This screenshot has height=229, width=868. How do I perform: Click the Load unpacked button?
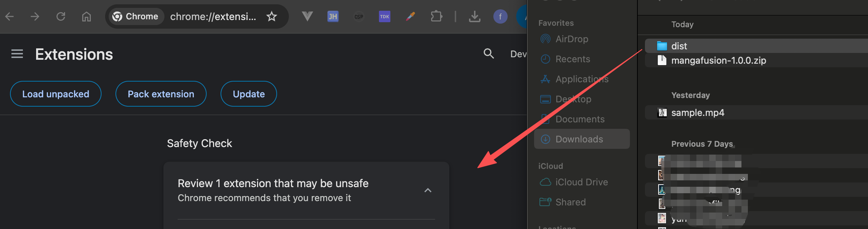[x=56, y=94]
